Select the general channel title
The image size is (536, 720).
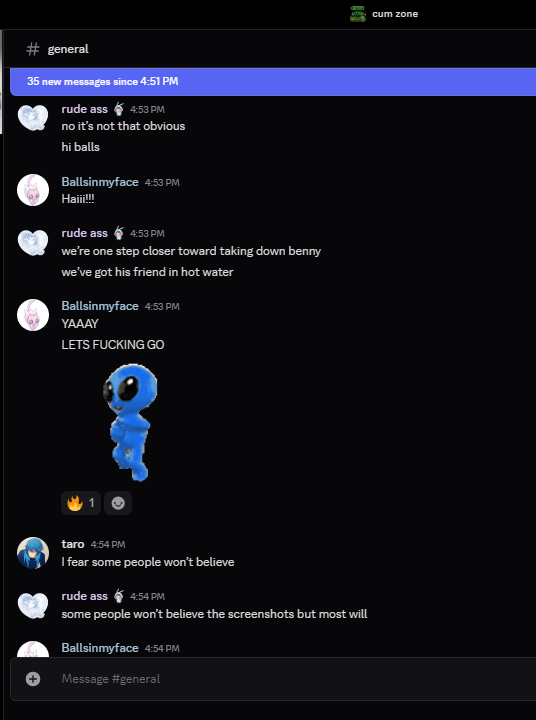click(68, 49)
